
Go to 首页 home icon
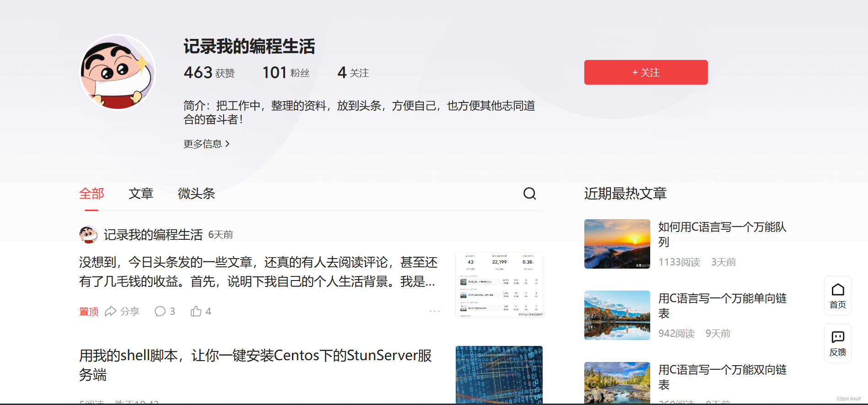(x=838, y=296)
